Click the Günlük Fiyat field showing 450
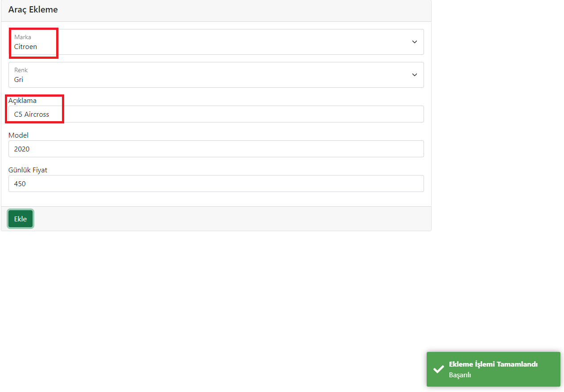 pyautogui.click(x=216, y=183)
